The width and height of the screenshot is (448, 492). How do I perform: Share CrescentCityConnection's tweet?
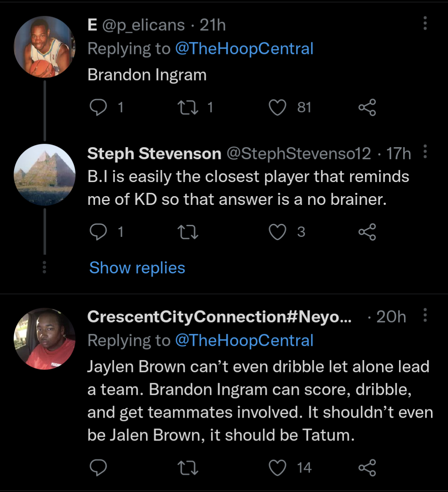[367, 467]
